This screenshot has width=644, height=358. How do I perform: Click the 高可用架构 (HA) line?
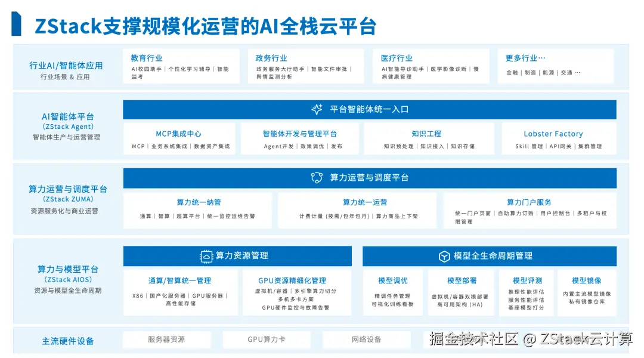[460, 304]
